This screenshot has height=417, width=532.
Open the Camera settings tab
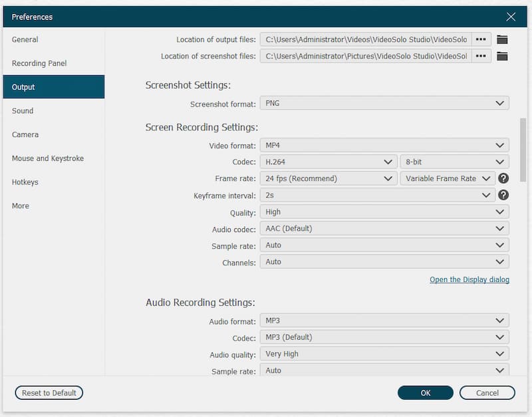(x=54, y=134)
